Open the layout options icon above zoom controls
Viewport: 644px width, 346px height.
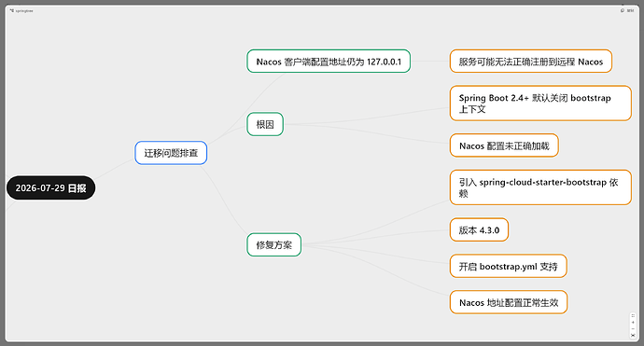coord(633,315)
